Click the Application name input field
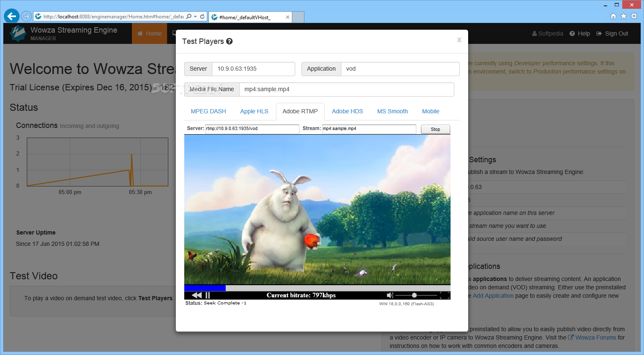644x355 pixels. coord(400,69)
